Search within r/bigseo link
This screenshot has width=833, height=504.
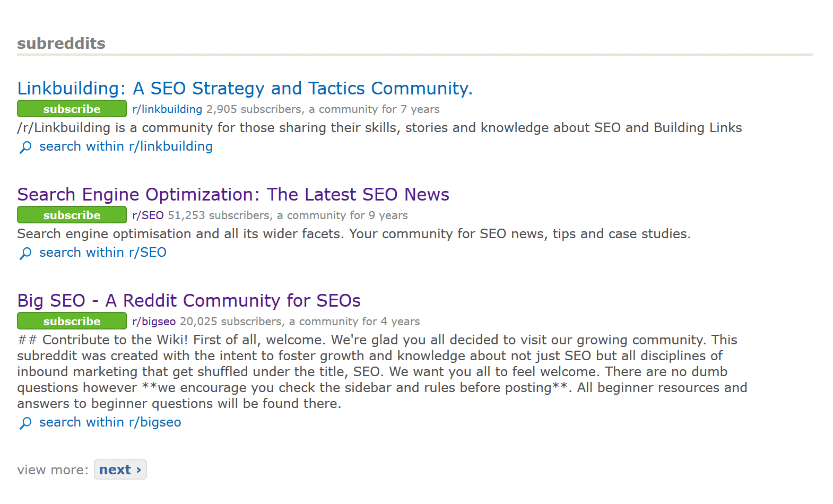click(x=110, y=422)
